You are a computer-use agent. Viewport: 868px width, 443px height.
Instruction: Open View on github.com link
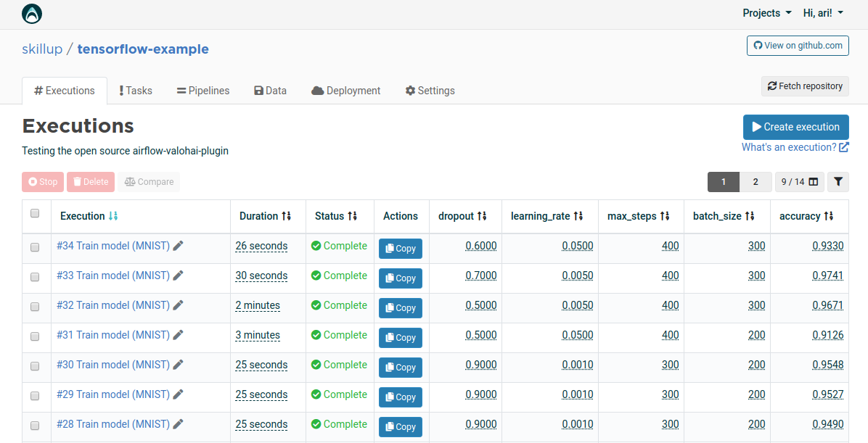pos(798,46)
